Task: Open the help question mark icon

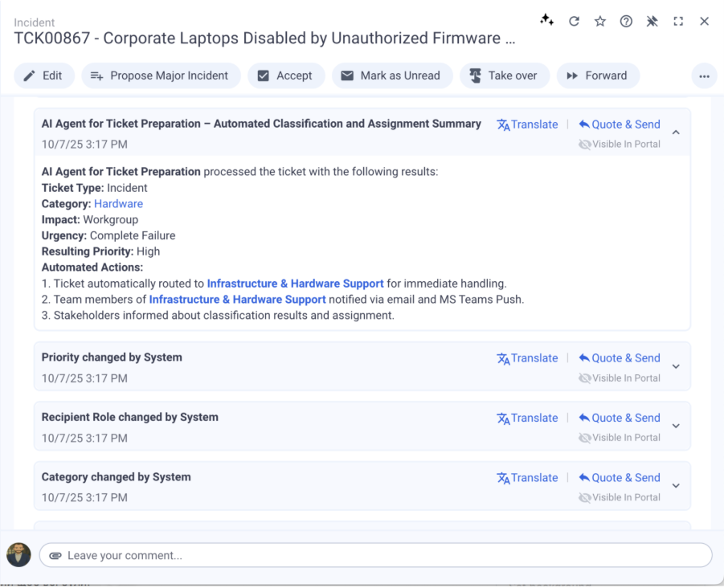Action: pyautogui.click(x=626, y=22)
